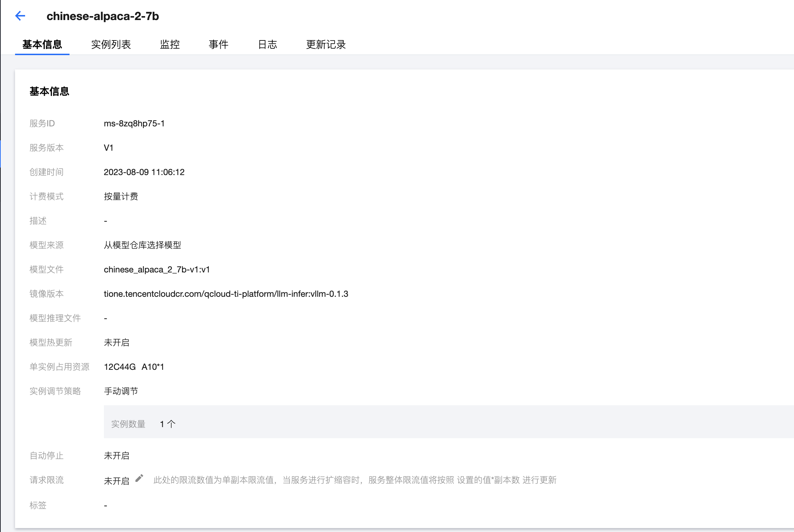The width and height of the screenshot is (794, 532).
Task: Switch to the 实例列表 instance list tab
Action: pyautogui.click(x=111, y=44)
